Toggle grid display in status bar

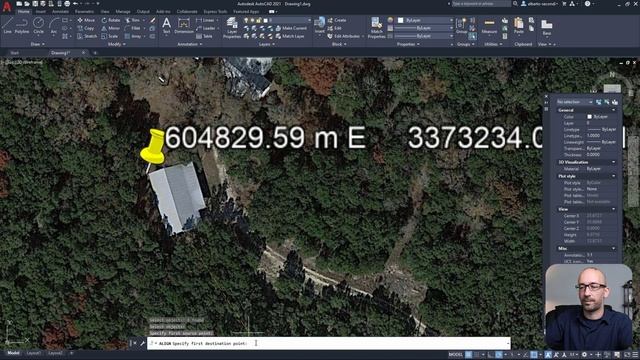tap(469, 354)
